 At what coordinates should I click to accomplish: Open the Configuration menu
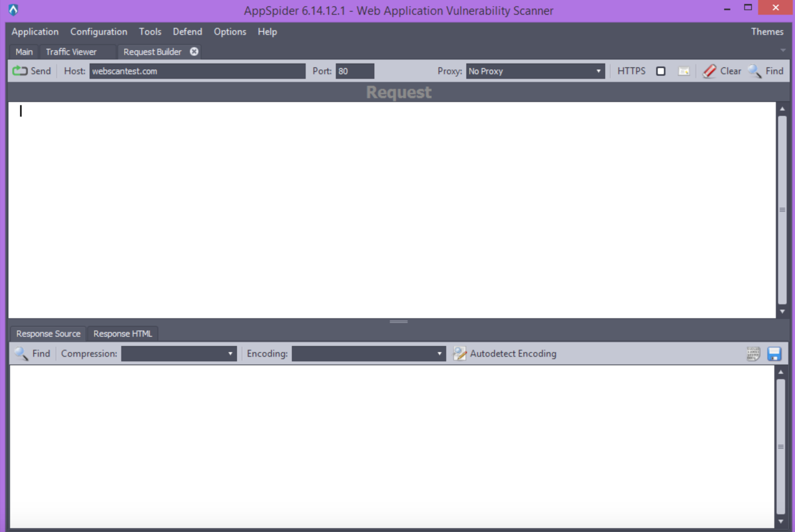point(99,32)
